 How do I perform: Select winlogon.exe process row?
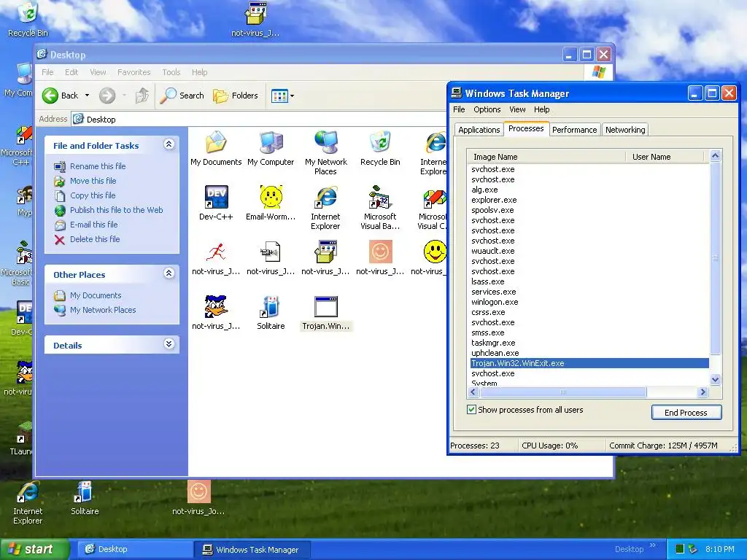pos(589,302)
